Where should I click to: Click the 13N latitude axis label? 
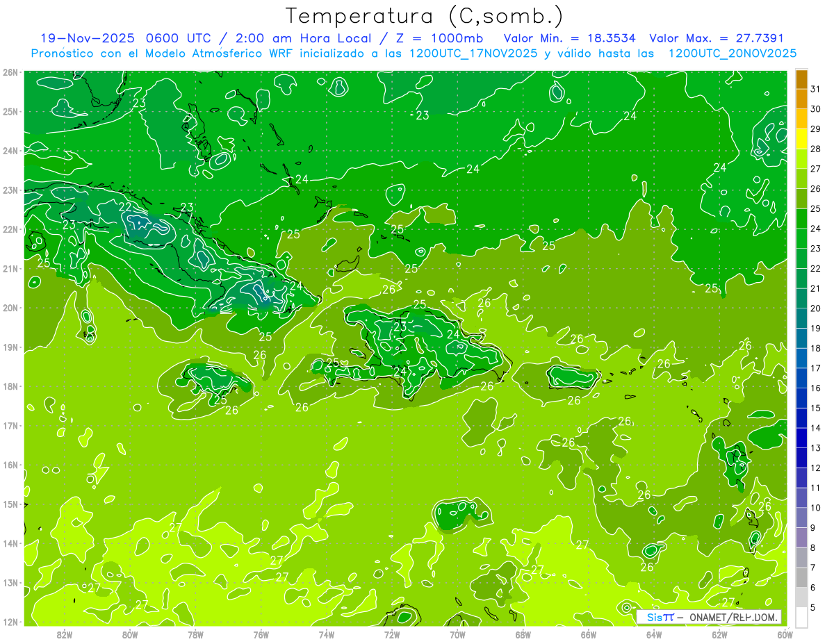coord(10,582)
